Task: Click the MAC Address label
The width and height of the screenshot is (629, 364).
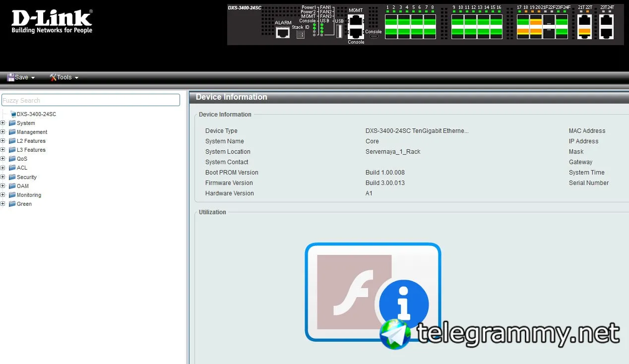Action: [587, 131]
